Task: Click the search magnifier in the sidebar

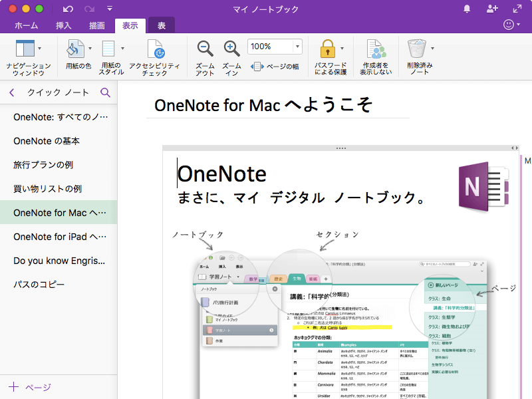Action: [105, 93]
